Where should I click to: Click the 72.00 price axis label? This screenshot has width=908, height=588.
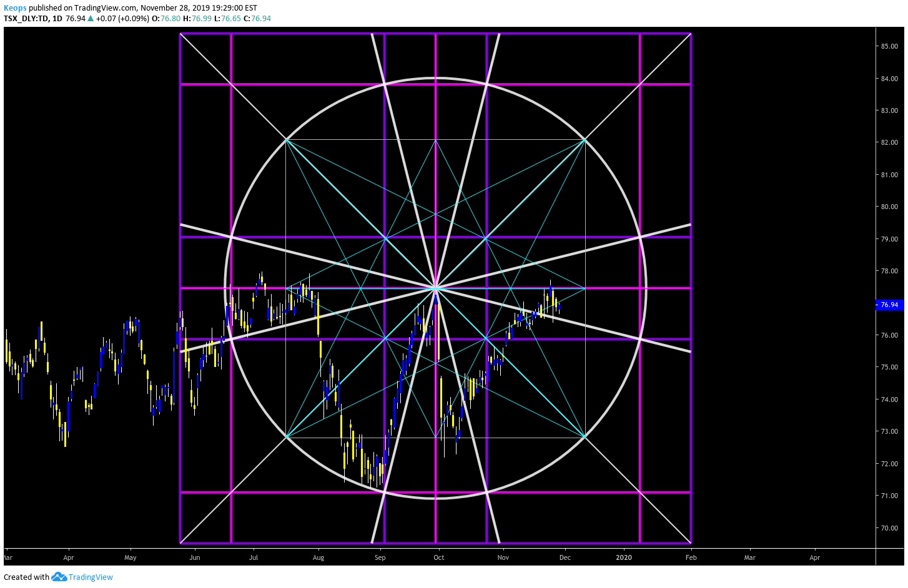[x=889, y=464]
